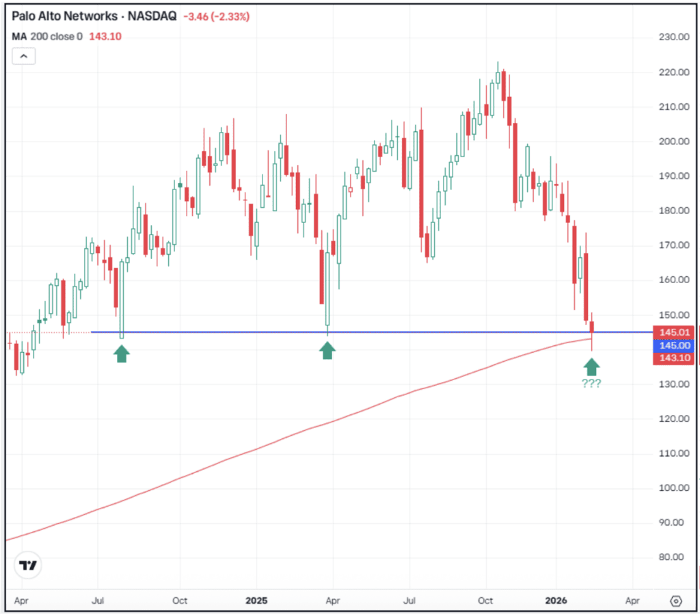Screen dimensions: 700x614
Task: Toggle the red 145.01 last price label
Action: [x=673, y=332]
